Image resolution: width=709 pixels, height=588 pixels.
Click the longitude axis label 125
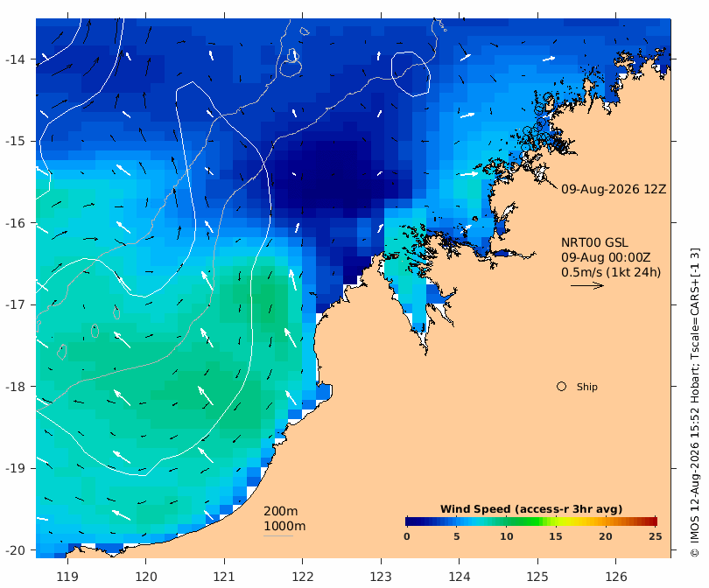537,577
